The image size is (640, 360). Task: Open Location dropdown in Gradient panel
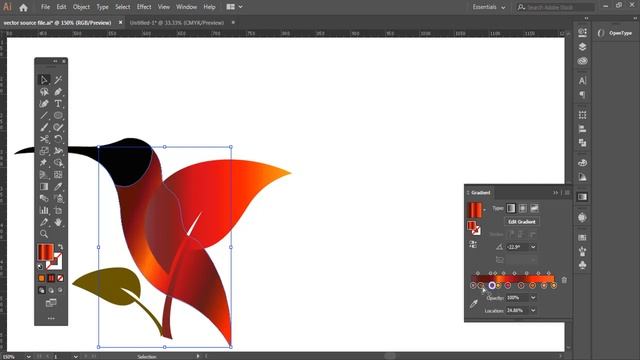tap(533, 311)
